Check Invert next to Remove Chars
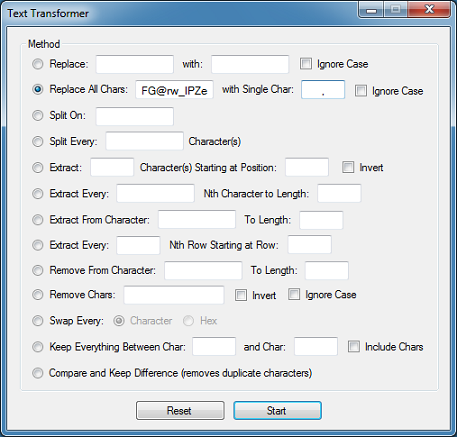The image size is (457, 437). tap(241, 295)
